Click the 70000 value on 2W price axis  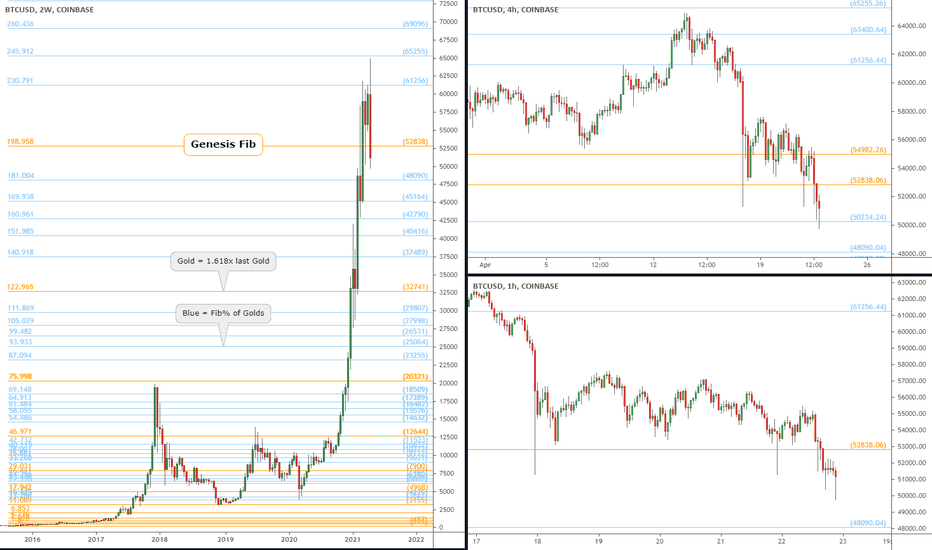point(448,21)
